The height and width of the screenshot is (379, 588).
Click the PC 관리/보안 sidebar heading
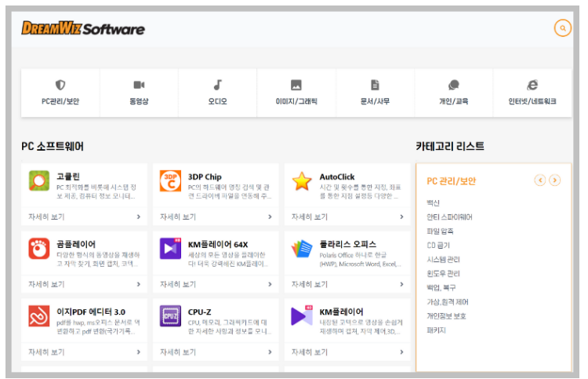click(x=451, y=181)
